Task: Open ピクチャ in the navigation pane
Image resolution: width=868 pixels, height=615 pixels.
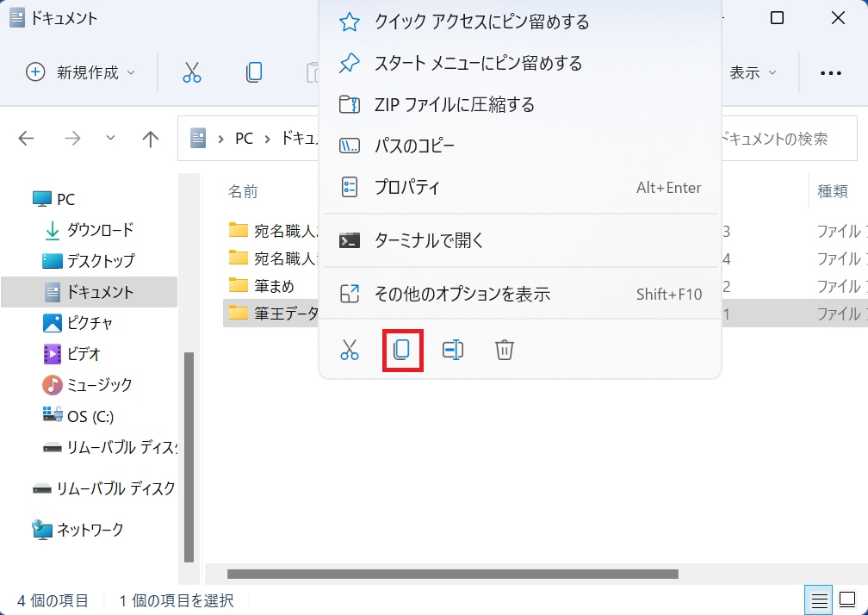Action: tap(77, 323)
